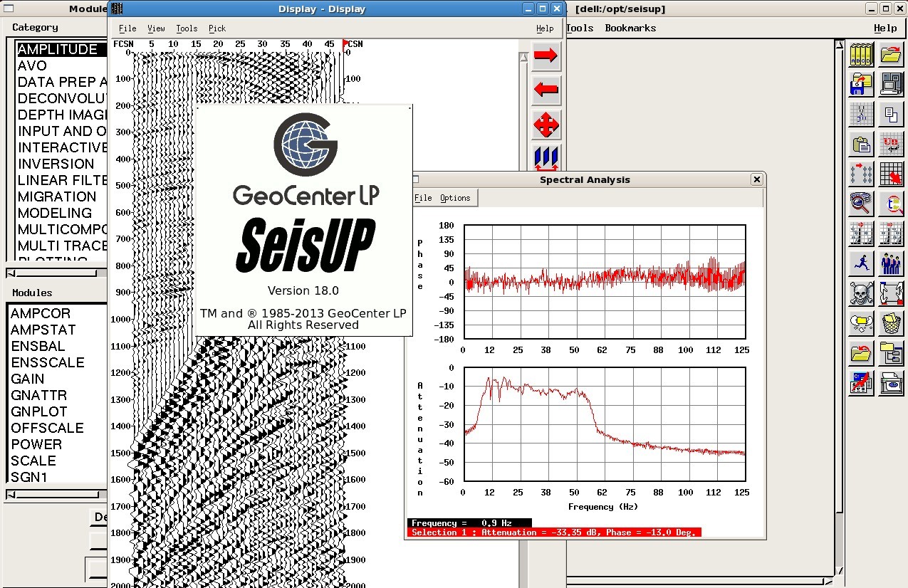Click the phase spectrum plot
This screenshot has height=588, width=908.
(x=605, y=282)
